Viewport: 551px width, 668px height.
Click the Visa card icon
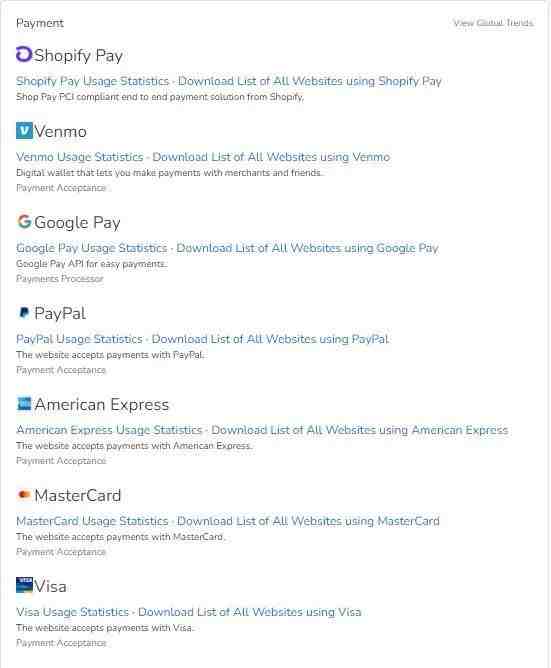pyautogui.click(x=24, y=585)
